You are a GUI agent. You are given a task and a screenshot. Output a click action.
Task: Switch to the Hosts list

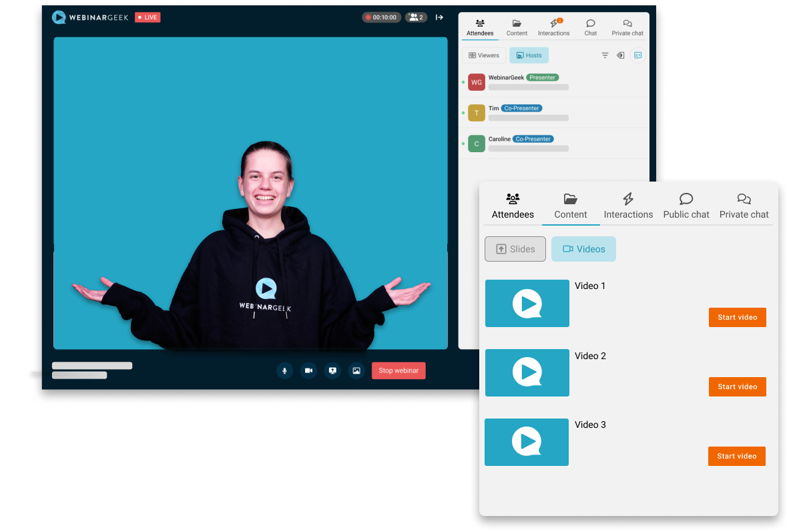pos(529,55)
